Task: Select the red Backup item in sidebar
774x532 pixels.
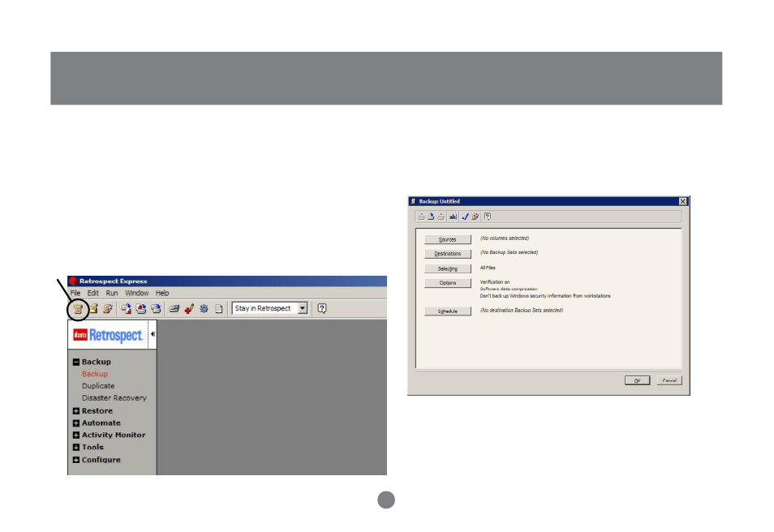Action: pos(95,374)
